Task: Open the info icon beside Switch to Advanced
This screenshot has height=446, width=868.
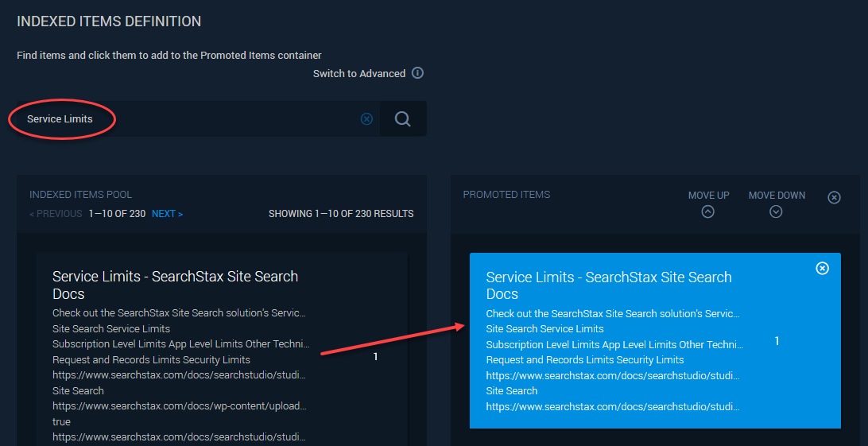Action: pos(418,73)
